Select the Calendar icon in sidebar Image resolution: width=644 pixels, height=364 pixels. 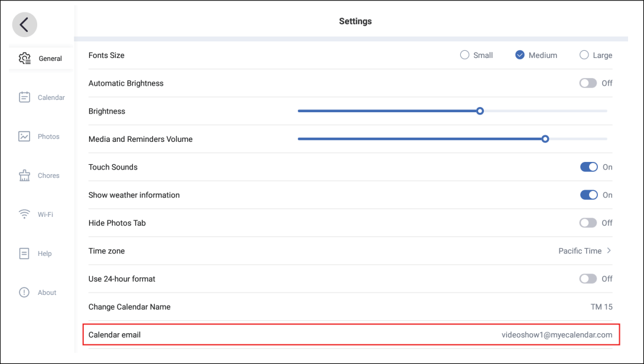pos(24,97)
